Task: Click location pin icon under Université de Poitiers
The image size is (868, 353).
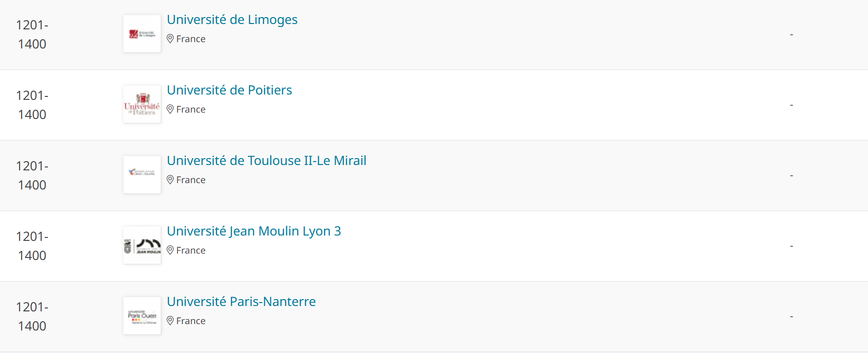Action: point(170,109)
